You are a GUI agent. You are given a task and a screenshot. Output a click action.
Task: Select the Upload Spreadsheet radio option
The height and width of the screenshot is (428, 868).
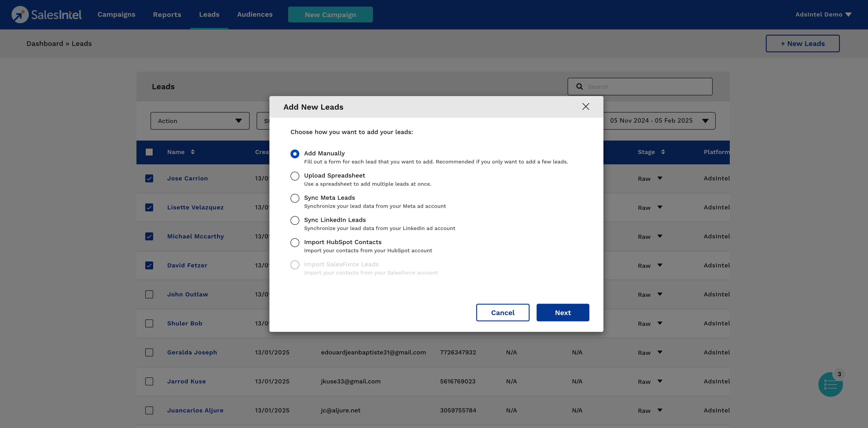click(x=295, y=176)
